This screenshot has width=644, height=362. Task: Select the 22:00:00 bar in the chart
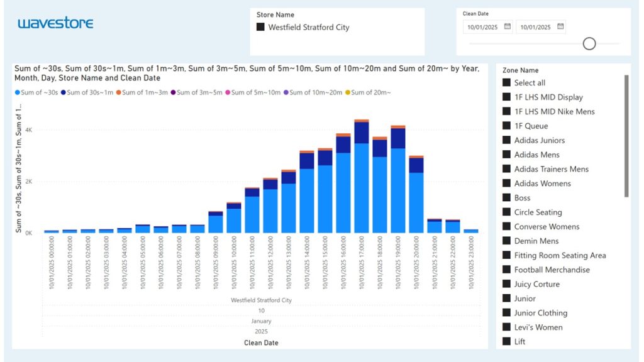(453, 226)
